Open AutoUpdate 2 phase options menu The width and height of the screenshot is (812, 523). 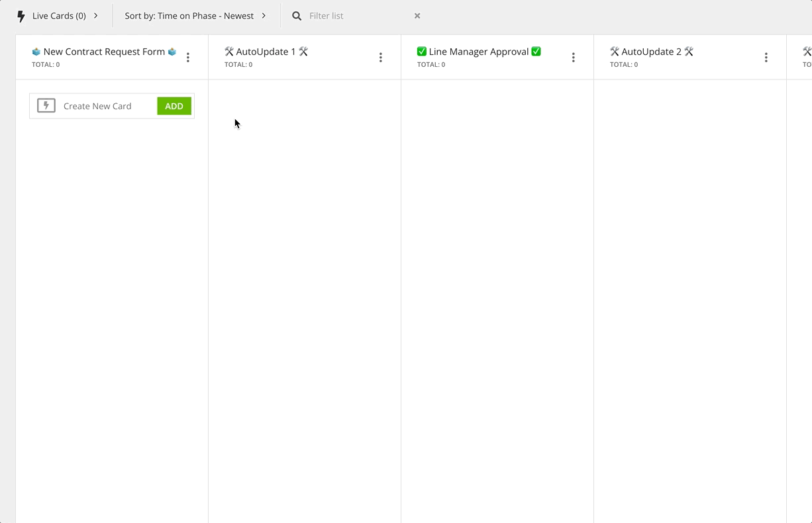click(766, 58)
